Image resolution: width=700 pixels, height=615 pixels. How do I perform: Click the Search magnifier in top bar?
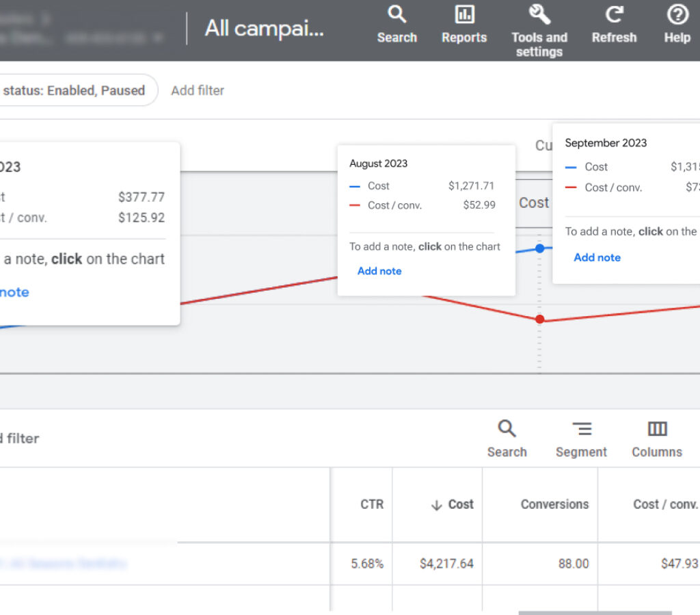point(396,14)
